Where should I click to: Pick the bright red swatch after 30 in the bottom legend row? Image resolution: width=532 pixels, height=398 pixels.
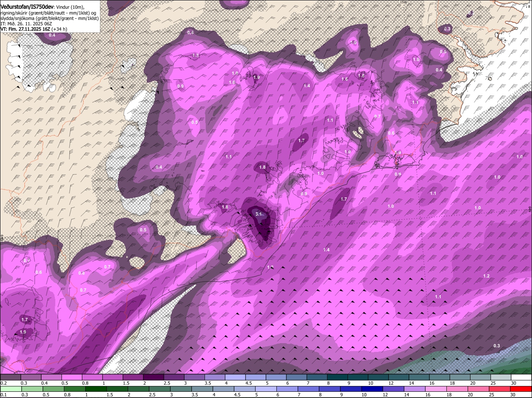521,388
